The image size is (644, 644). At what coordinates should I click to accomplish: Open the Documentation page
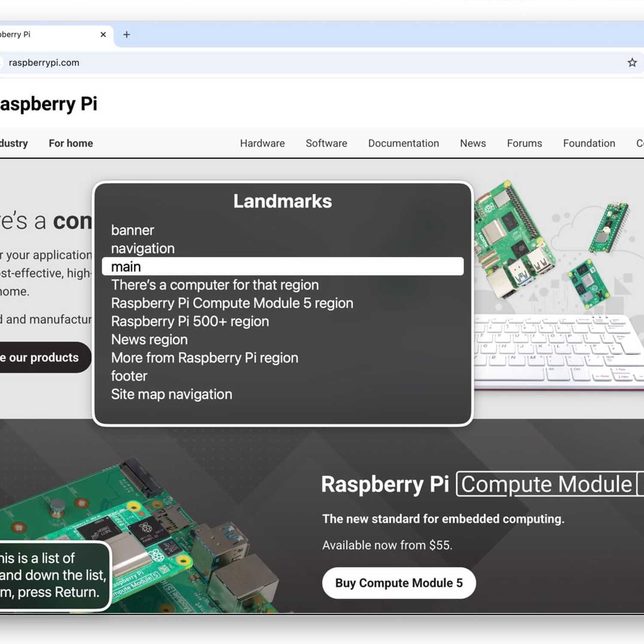pyautogui.click(x=403, y=143)
